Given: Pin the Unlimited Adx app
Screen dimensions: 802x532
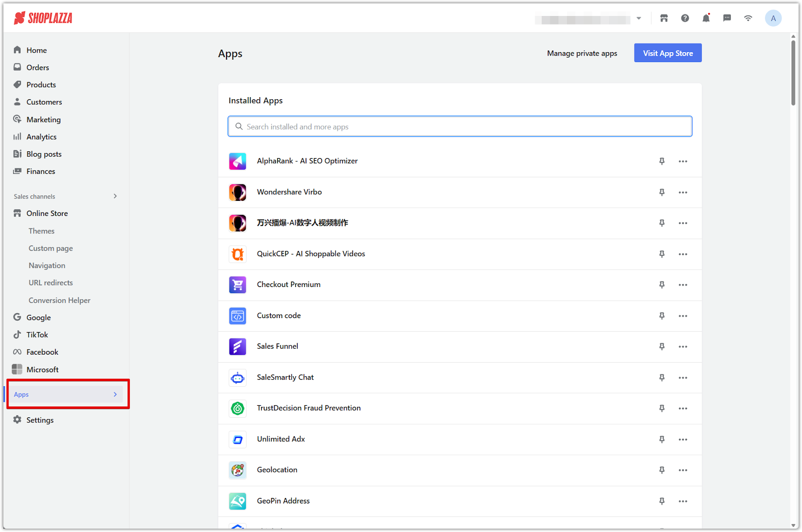Looking at the screenshot, I should [x=662, y=439].
